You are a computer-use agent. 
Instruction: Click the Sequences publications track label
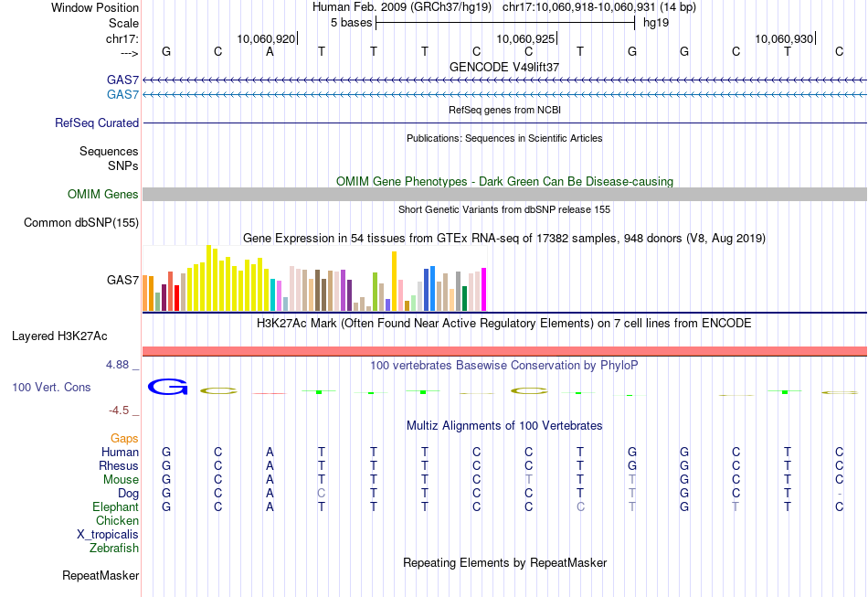109,151
